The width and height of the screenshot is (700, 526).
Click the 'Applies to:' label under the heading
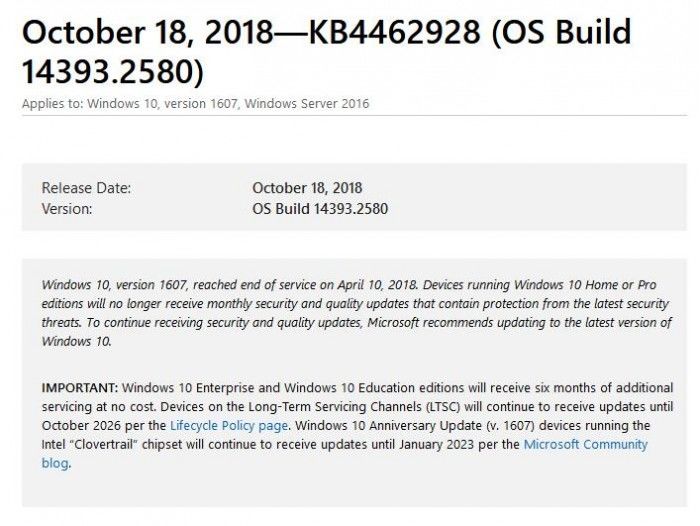coord(49,103)
